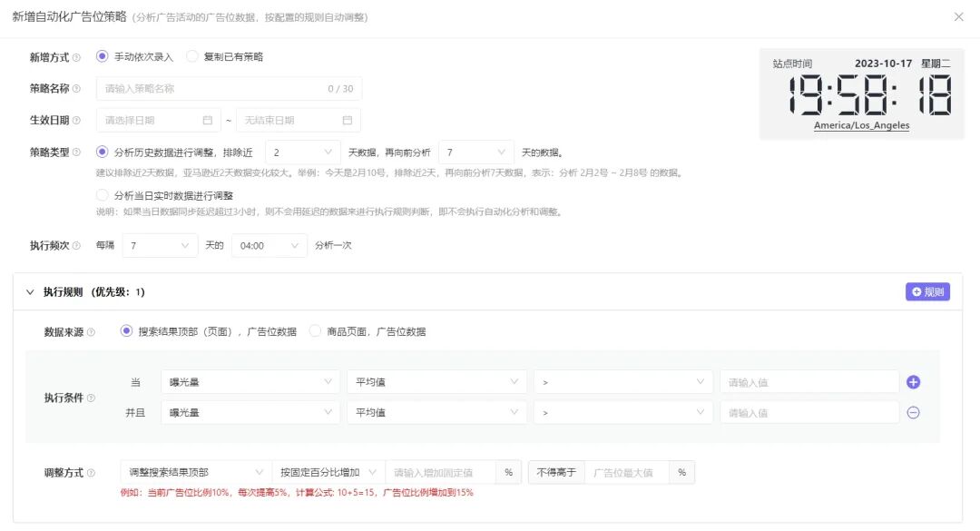The image size is (980, 531).
Task: Click the purple 规则 button
Action: 926,292
